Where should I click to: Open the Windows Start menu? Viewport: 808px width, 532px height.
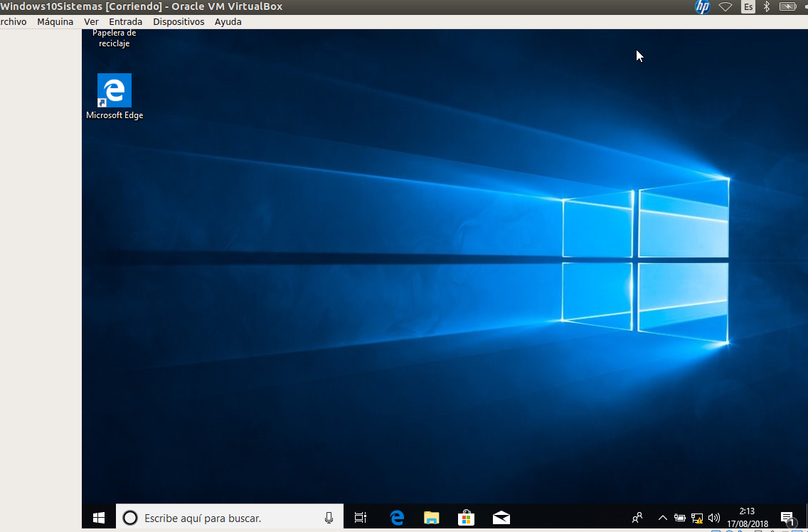(x=98, y=518)
